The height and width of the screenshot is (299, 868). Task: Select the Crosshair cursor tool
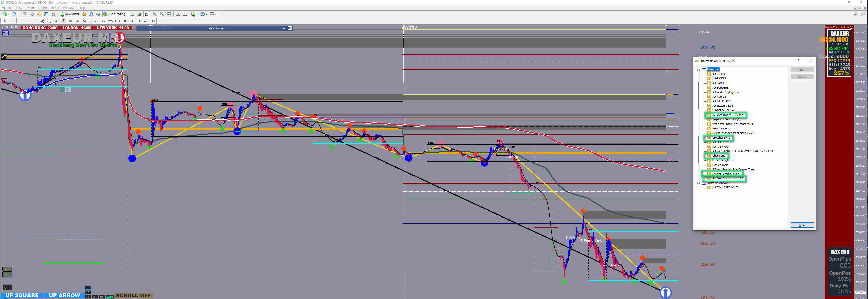tap(12, 21)
